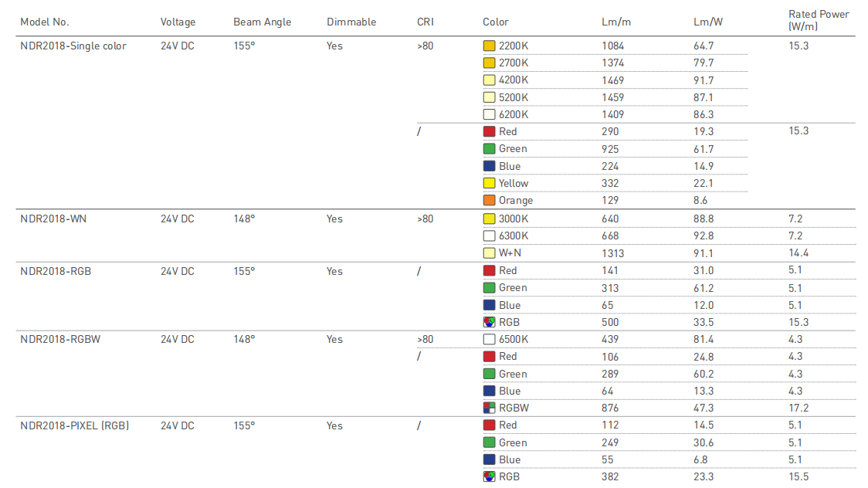Pick the Green swatch with 289 Lm/m
The height and width of the screenshot is (488, 868).
[489, 374]
